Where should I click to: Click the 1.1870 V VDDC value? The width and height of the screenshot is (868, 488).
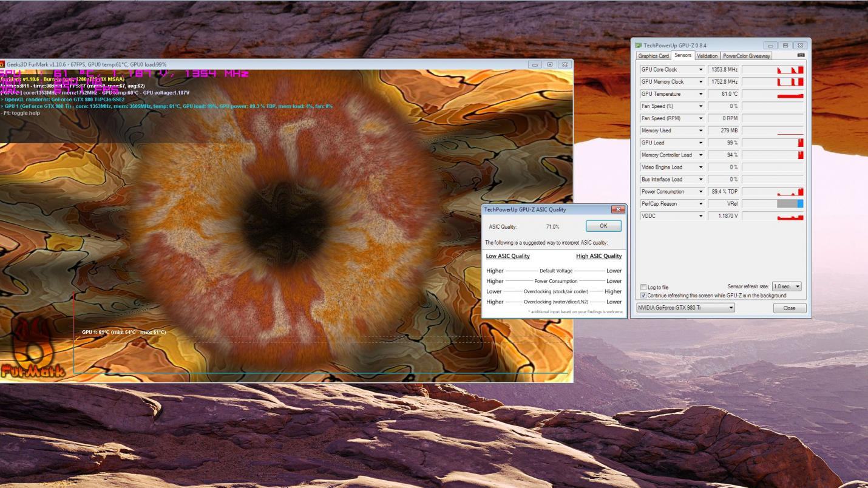point(724,215)
